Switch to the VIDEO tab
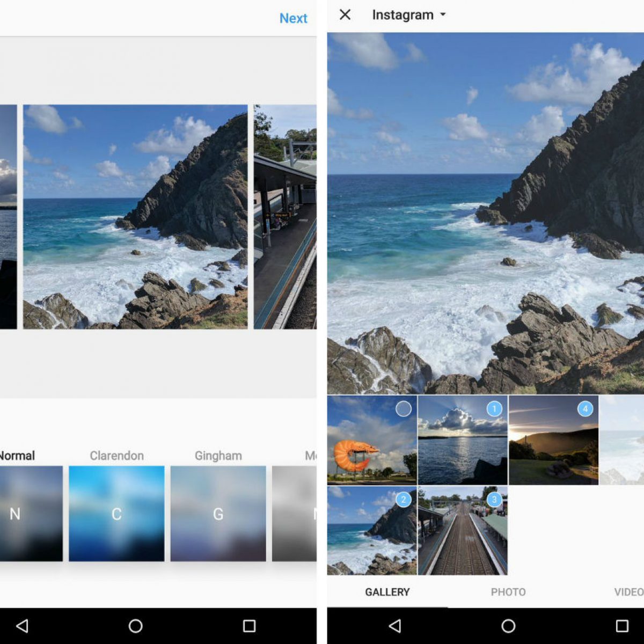 coord(628,592)
